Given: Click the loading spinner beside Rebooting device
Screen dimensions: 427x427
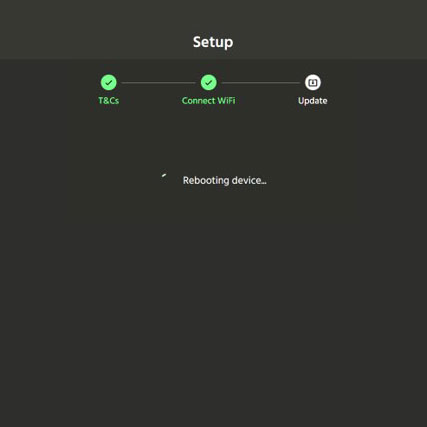Looking at the screenshot, I should pyautogui.click(x=164, y=175).
